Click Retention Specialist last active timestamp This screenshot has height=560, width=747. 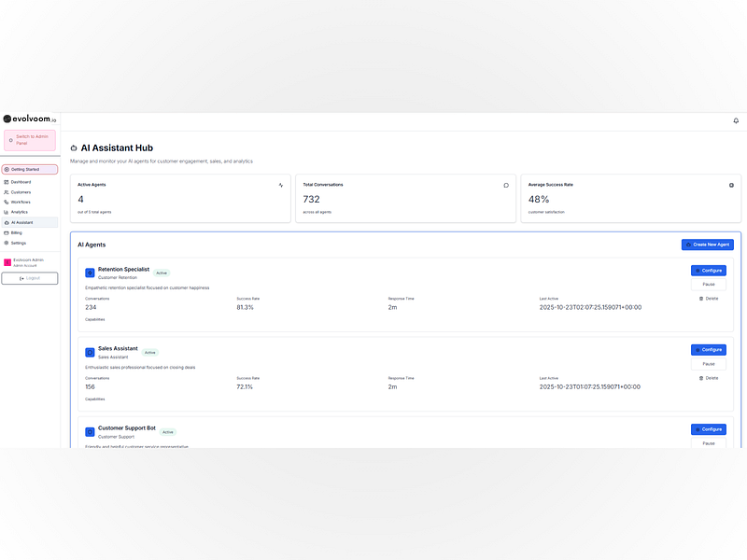[x=590, y=308]
